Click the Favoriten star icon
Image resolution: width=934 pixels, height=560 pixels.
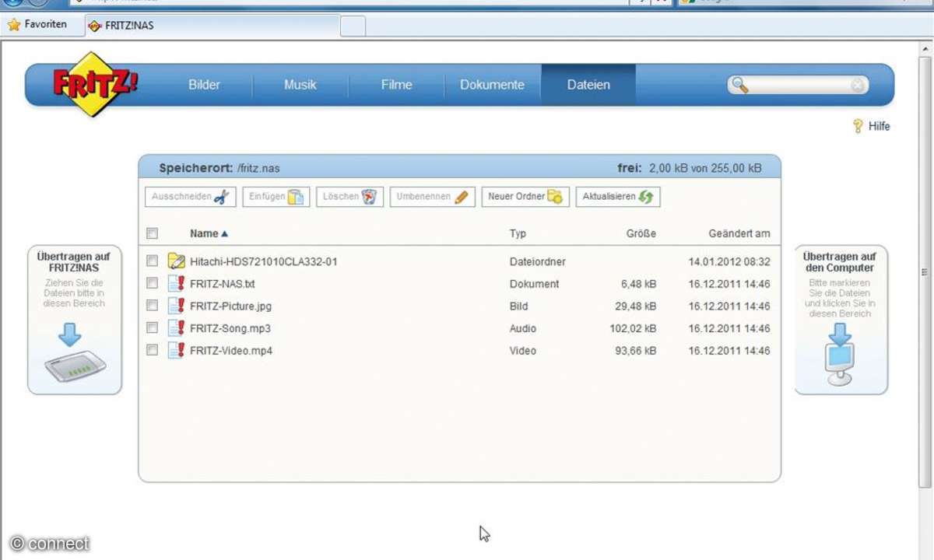pos(14,25)
